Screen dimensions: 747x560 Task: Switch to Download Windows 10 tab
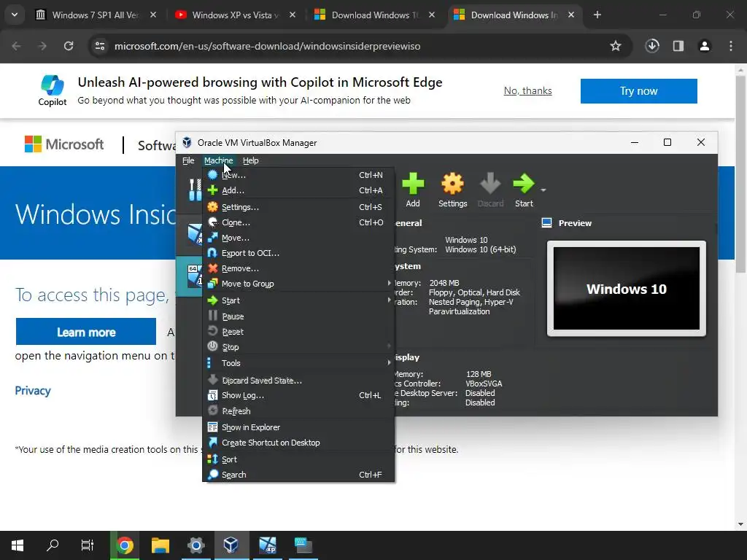(374, 15)
